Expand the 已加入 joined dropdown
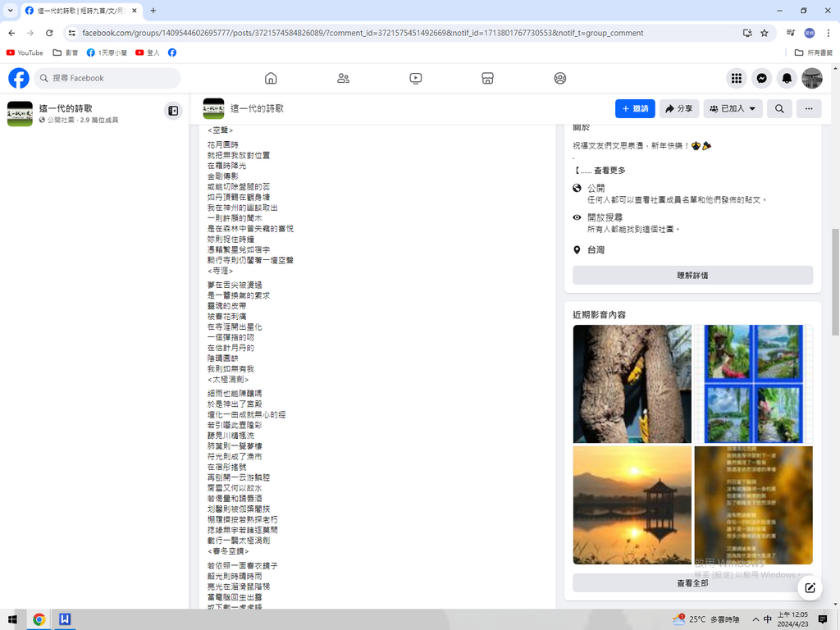The height and width of the screenshot is (630, 840). pyautogui.click(x=732, y=108)
